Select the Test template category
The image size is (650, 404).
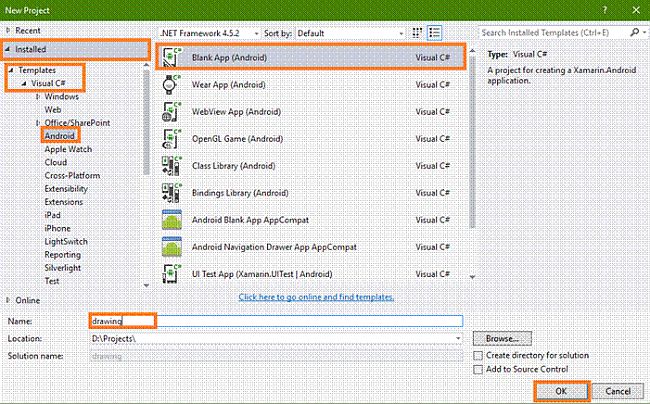[x=52, y=281]
